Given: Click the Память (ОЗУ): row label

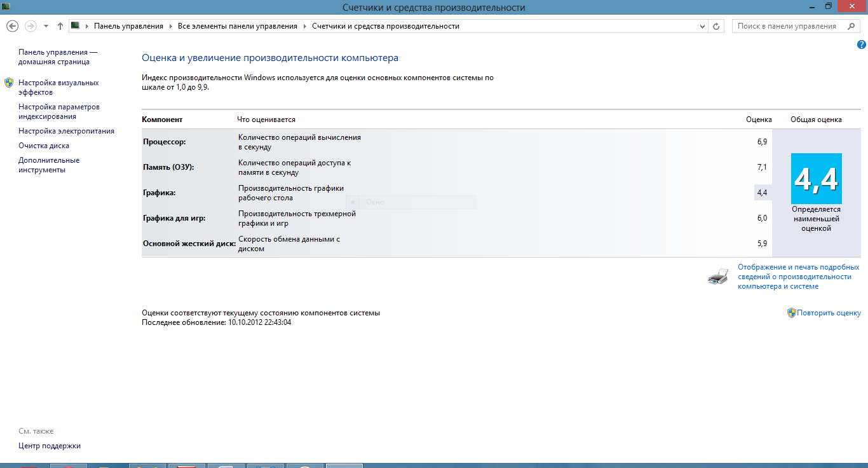Looking at the screenshot, I should (x=168, y=167).
